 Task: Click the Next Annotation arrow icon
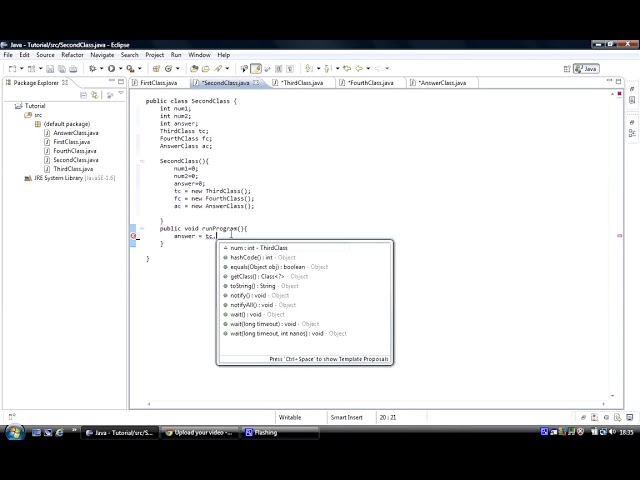pos(309,69)
